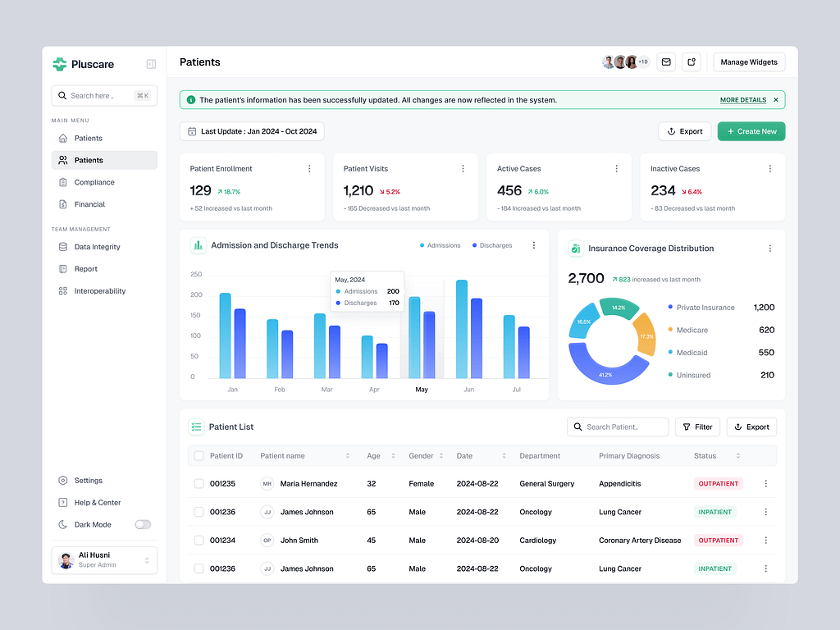Open row actions for Maria Hernandez
This screenshot has height=630, width=840.
[x=766, y=483]
